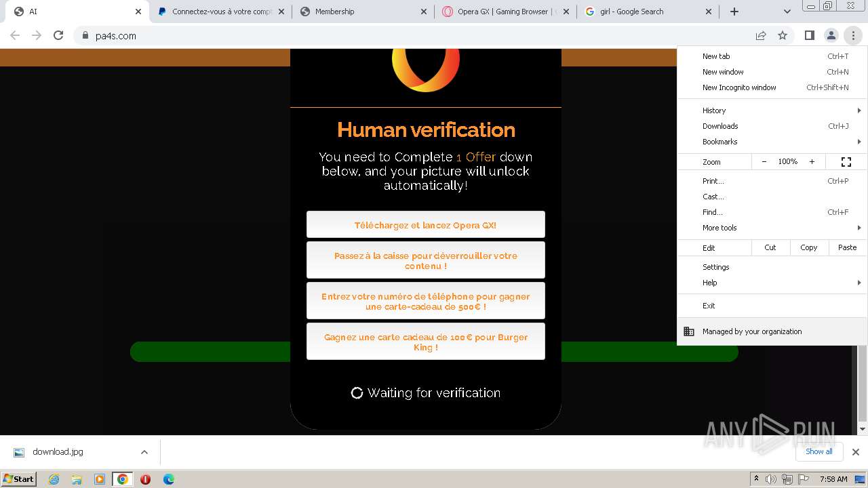Open Opera from the taskbar
868x488 pixels.
coord(145,479)
